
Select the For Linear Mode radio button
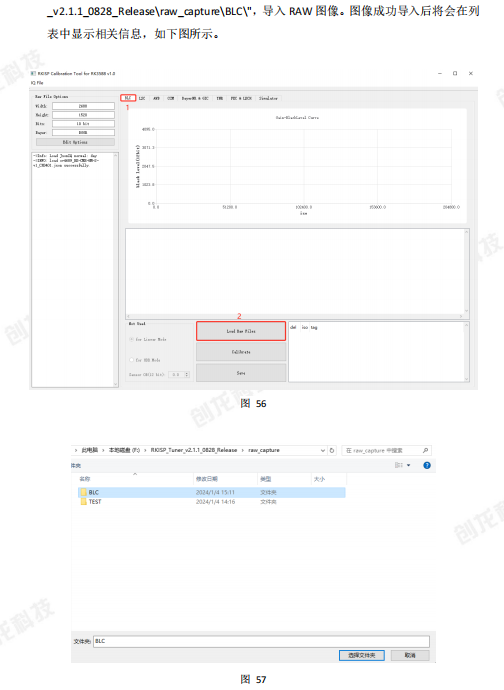coord(131,339)
